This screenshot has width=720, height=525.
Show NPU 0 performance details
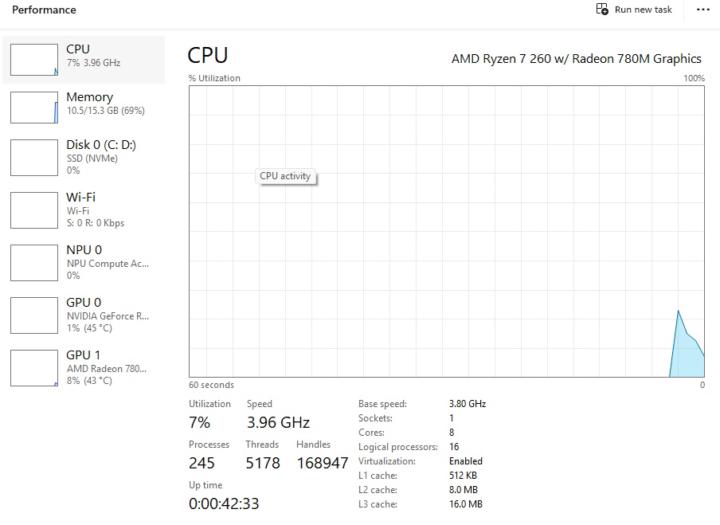pyautogui.click(x=84, y=250)
